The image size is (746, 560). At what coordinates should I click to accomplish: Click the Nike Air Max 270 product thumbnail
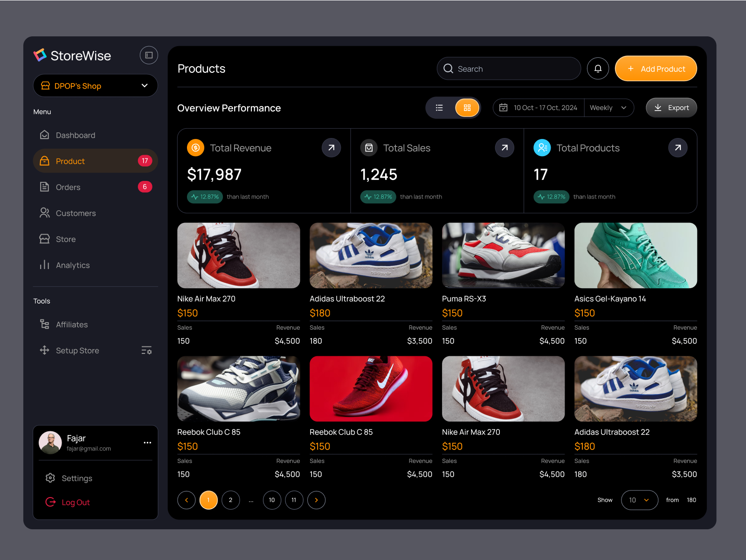pyautogui.click(x=238, y=255)
